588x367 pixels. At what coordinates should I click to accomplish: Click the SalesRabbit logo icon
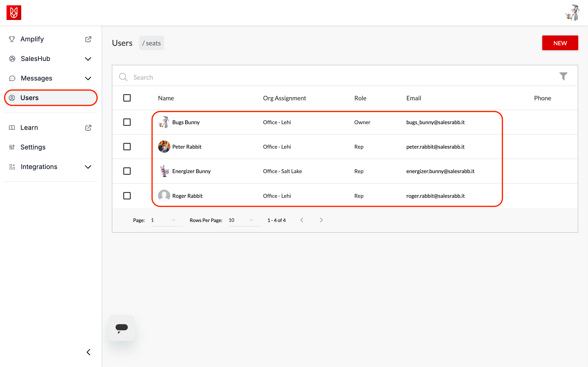click(x=14, y=13)
